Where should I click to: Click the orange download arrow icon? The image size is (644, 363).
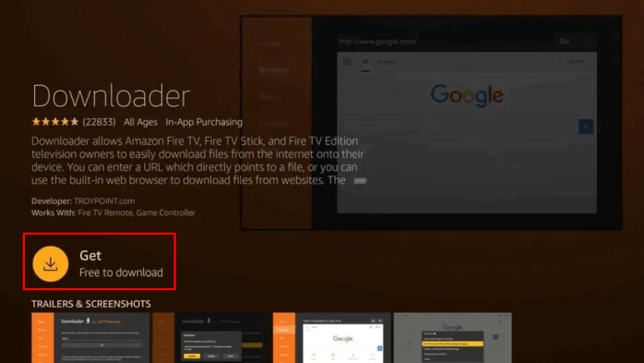pos(51,263)
